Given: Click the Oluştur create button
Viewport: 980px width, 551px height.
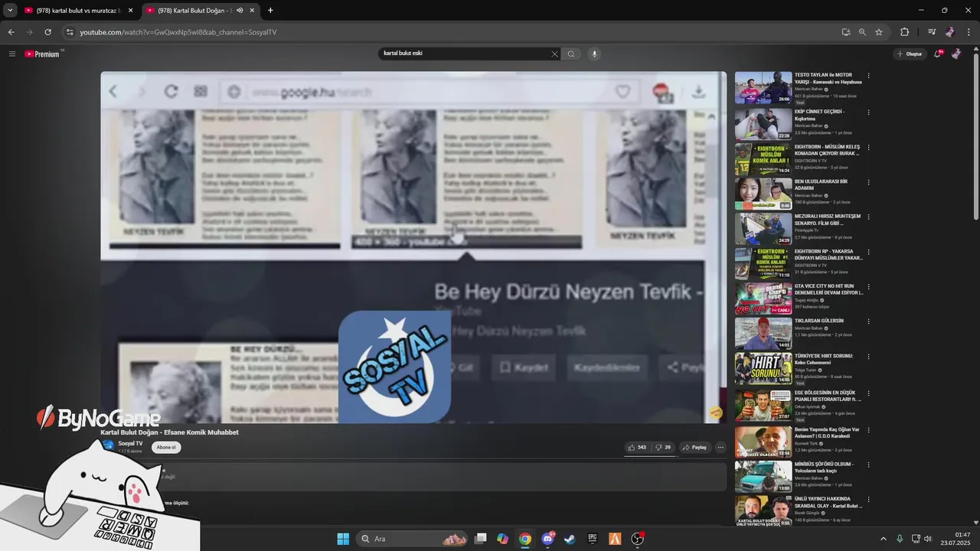Looking at the screenshot, I should [x=910, y=54].
